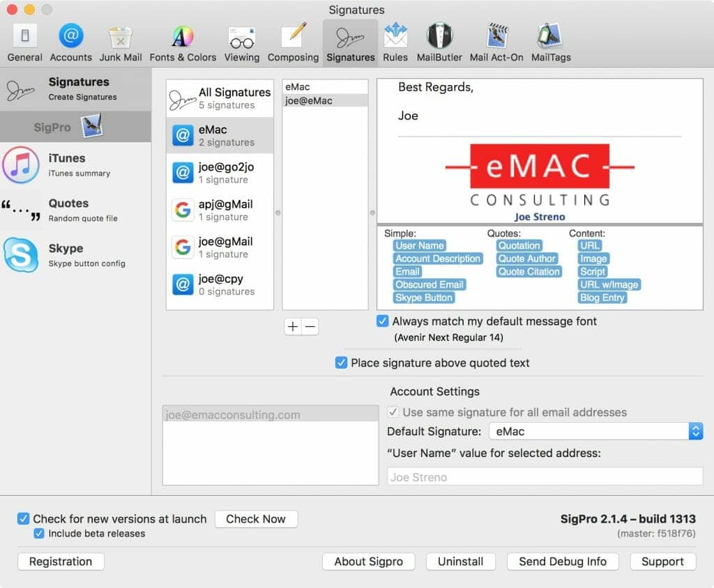The height and width of the screenshot is (588, 714).
Task: Select the joe@go2jo account
Action: point(220,173)
